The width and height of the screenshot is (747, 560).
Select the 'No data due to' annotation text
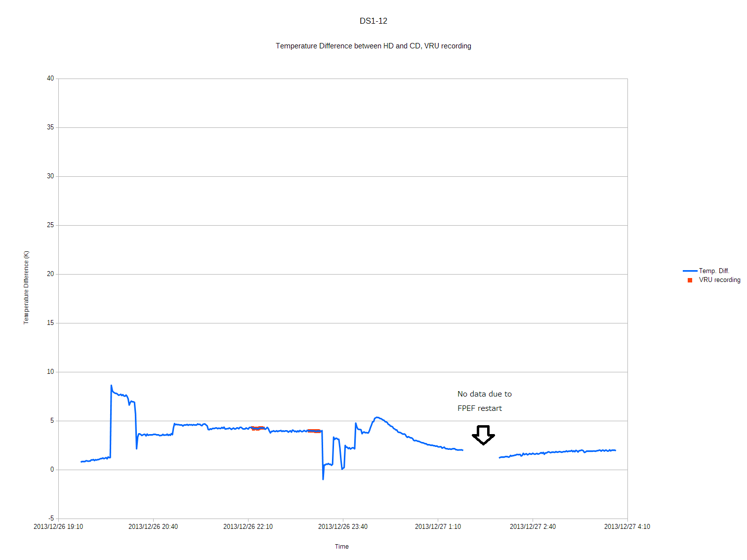pyautogui.click(x=485, y=394)
